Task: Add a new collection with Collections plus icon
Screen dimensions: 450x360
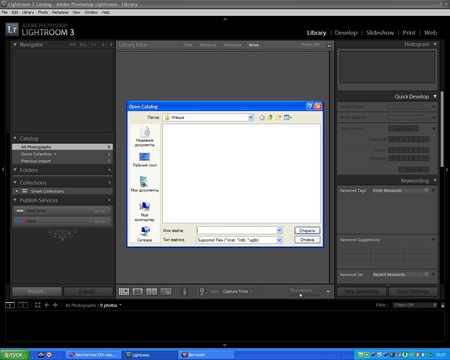Action: [109, 183]
